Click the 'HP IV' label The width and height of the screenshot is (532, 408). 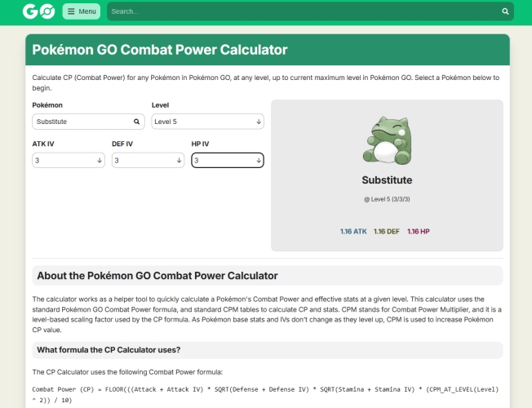[x=200, y=144]
